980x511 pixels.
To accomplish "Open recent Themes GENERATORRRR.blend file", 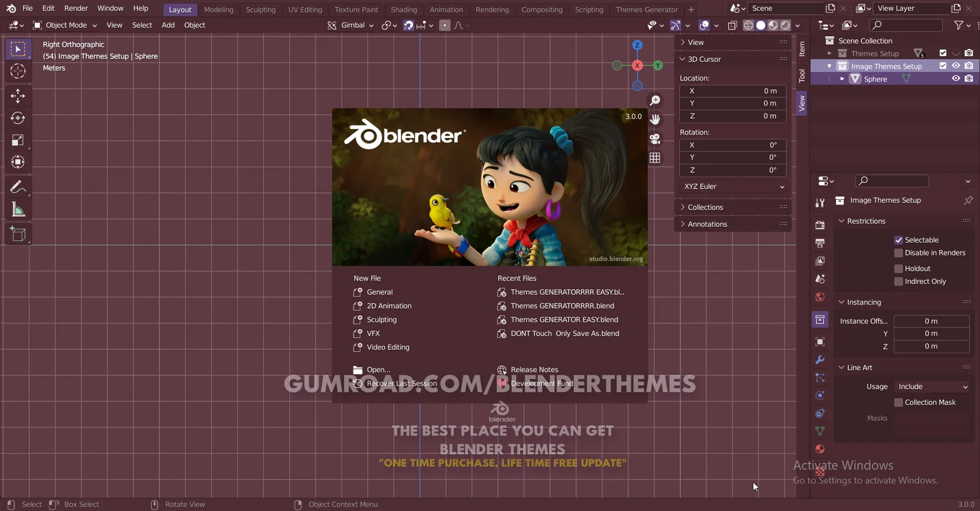I will click(562, 306).
